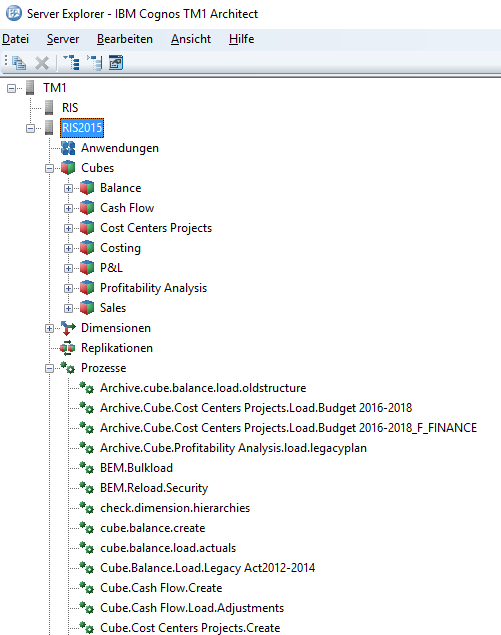
Task: Click the P&L cube icon
Action: [x=87, y=268]
